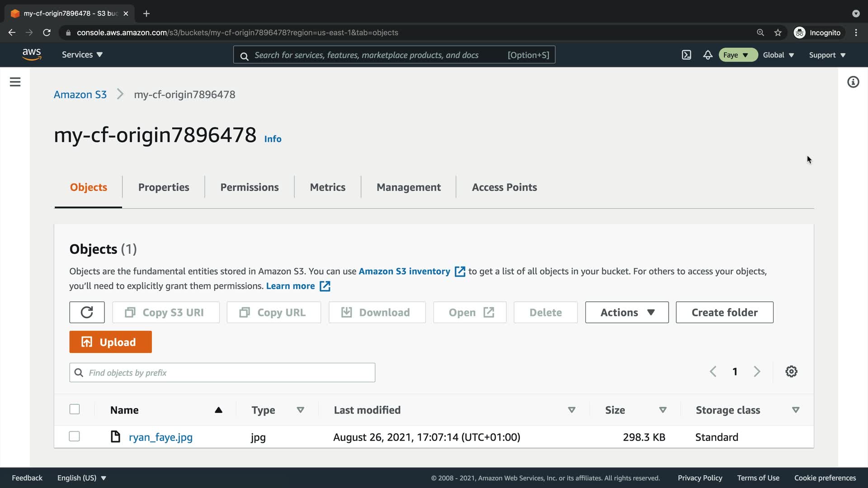This screenshot has width=868, height=488.
Task: Go to next page of objects
Action: point(757,371)
